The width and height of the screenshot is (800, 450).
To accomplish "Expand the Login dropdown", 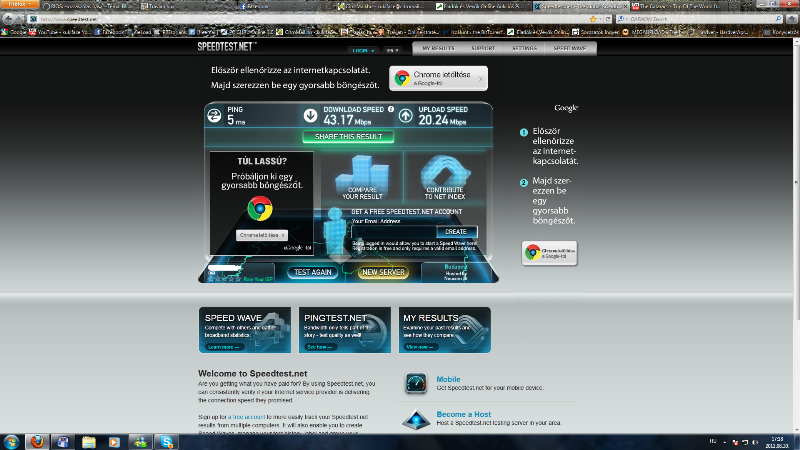I will coord(363,51).
